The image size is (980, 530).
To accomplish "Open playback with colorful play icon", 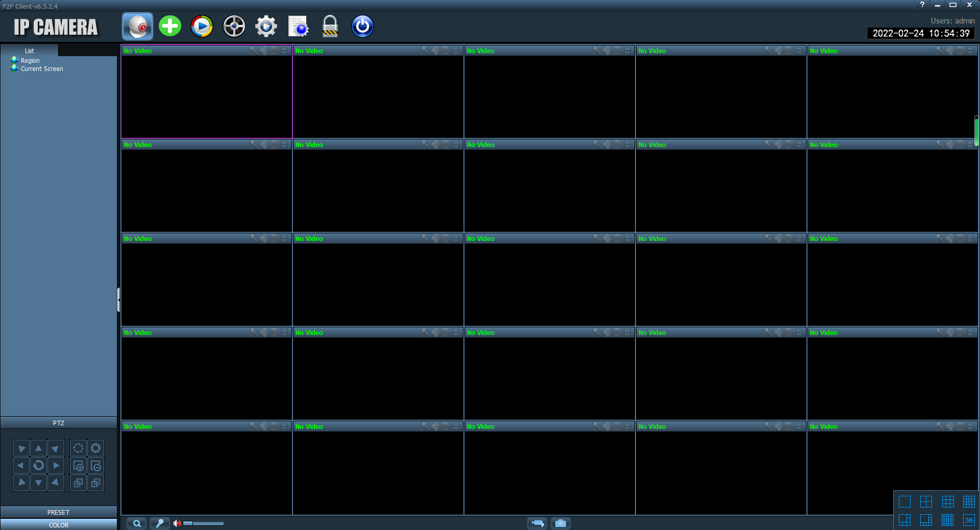I will pyautogui.click(x=202, y=27).
